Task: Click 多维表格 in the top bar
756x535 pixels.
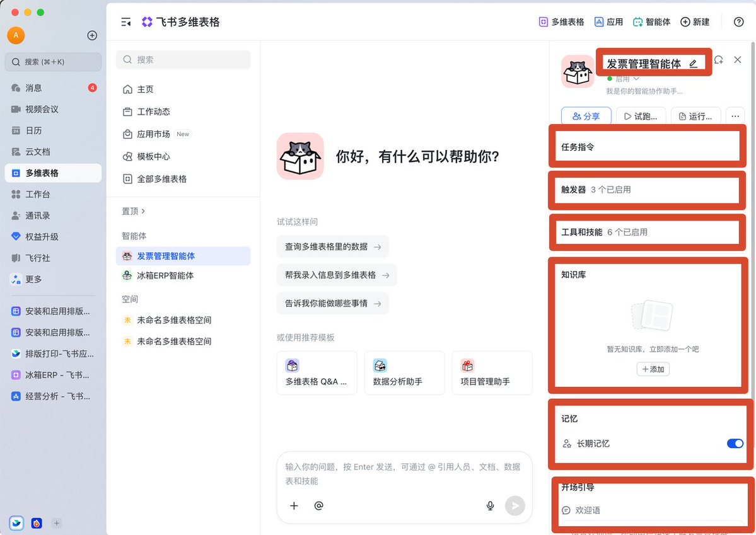Action: coord(561,21)
